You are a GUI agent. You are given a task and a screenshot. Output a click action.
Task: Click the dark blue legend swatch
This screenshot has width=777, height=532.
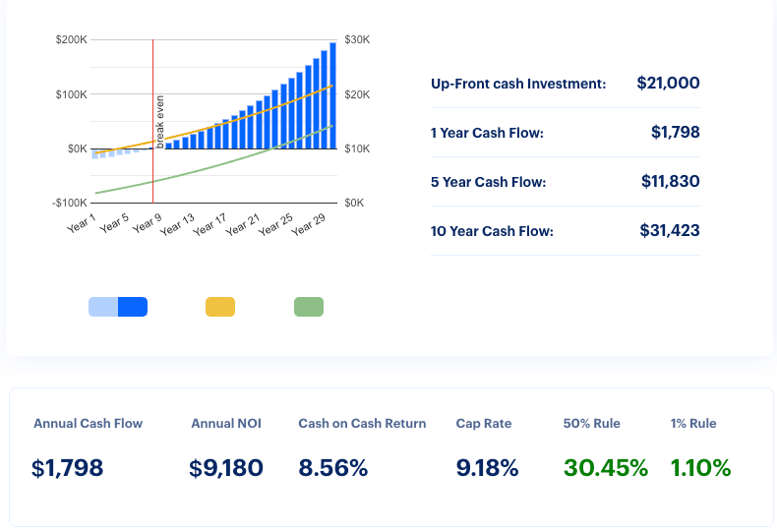133,307
